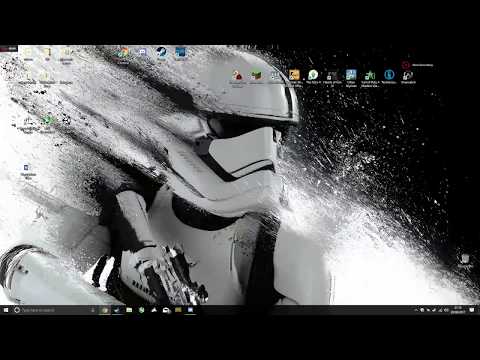The height and width of the screenshot is (360, 480).
Task: Launch the Minecraft grass block shortcut
Action: point(256,75)
